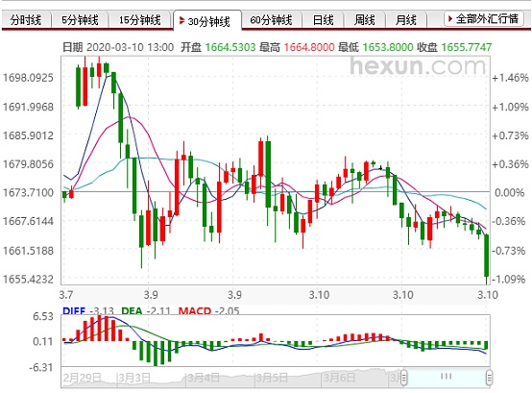Select the 5分钟线 tab
The image size is (532, 393).
tap(80, 19)
